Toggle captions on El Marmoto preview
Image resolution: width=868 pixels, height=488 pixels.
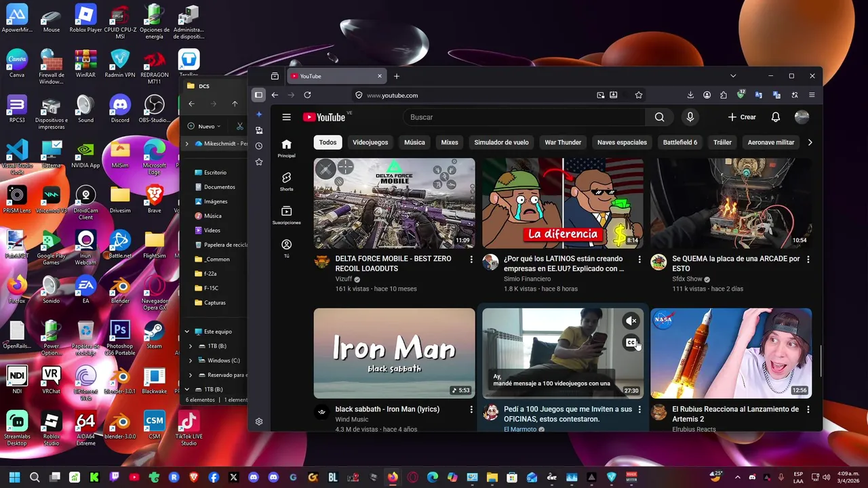[631, 343]
